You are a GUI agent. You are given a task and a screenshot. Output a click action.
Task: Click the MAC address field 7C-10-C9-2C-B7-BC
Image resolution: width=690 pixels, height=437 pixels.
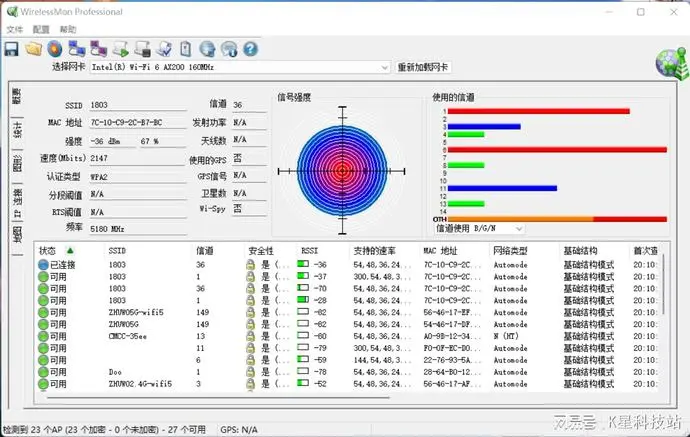138,122
